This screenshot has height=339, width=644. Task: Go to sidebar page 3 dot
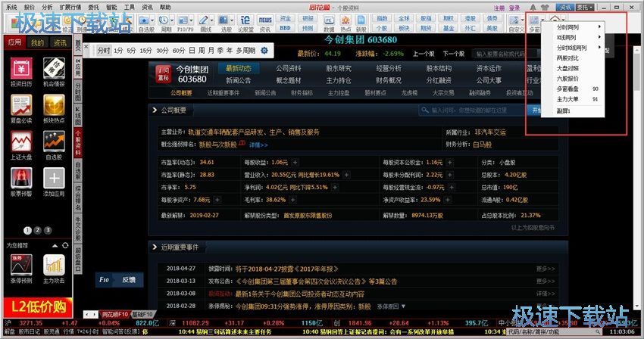pos(48,230)
